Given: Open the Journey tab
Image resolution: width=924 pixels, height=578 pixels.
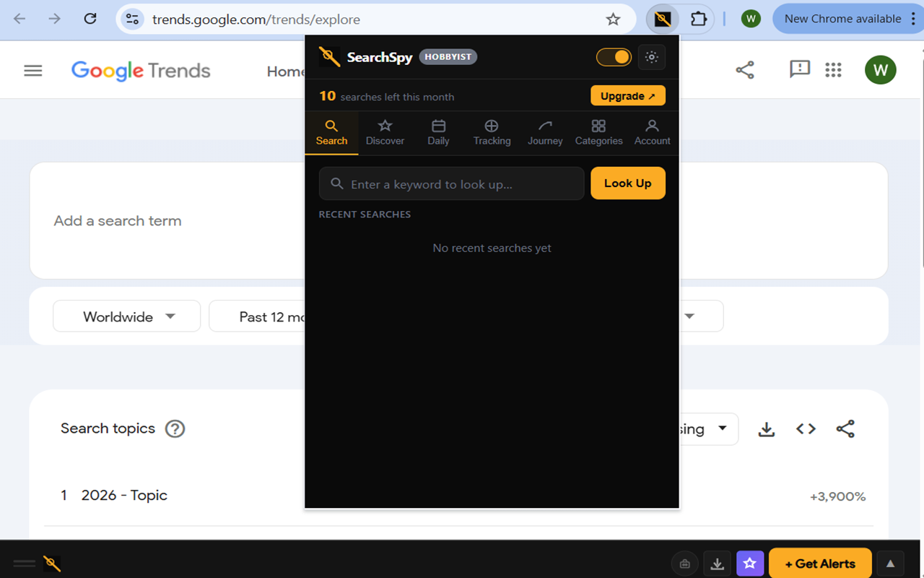Looking at the screenshot, I should point(545,133).
